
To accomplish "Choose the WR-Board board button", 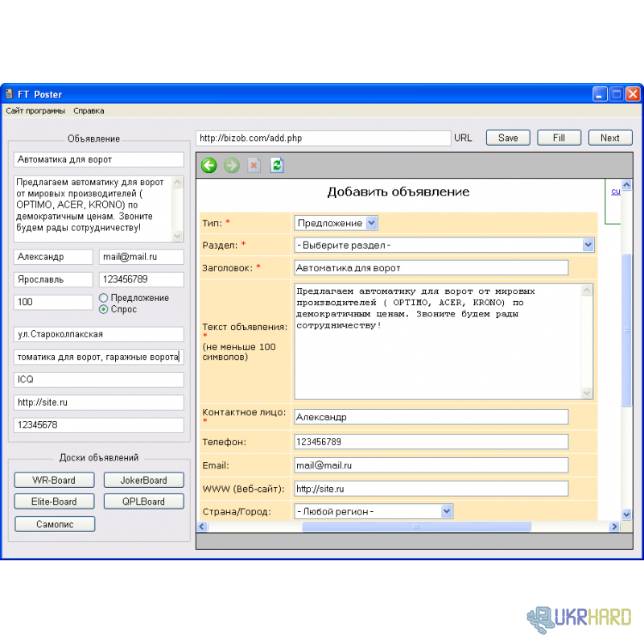I will [x=54, y=481].
